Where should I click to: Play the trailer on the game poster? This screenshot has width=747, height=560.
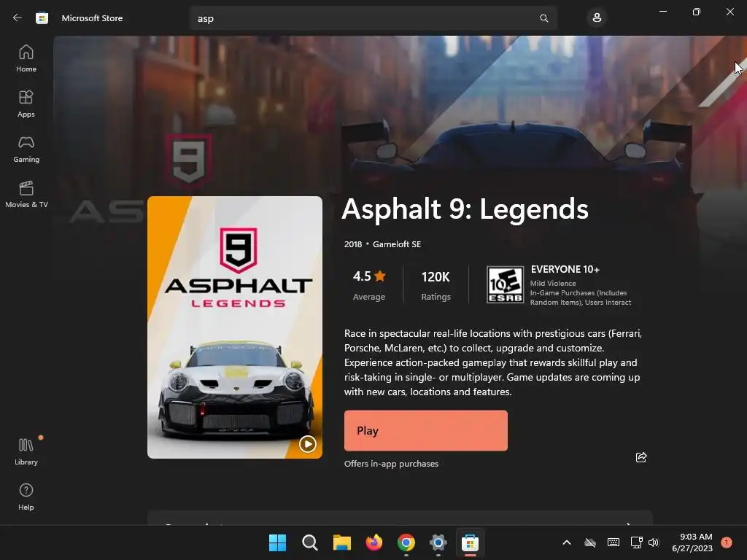click(x=308, y=444)
